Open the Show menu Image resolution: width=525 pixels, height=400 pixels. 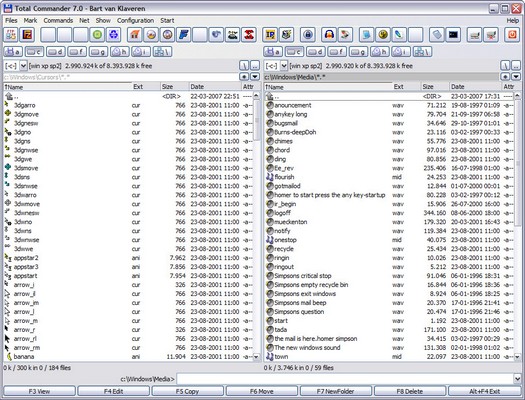[103, 20]
